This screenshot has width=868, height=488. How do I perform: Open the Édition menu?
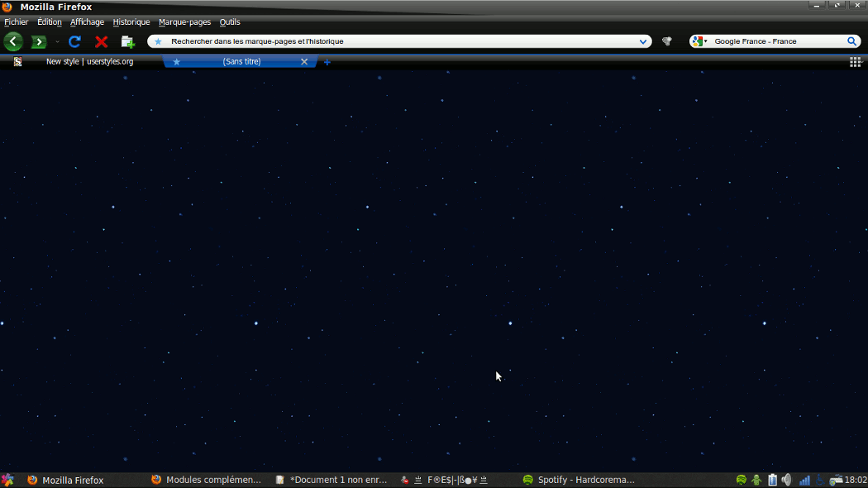pyautogui.click(x=50, y=22)
